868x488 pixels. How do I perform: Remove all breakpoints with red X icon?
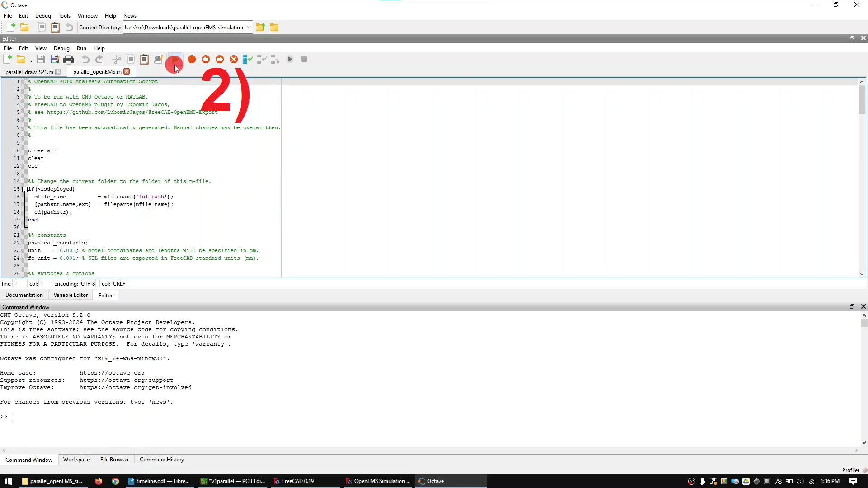click(x=234, y=59)
